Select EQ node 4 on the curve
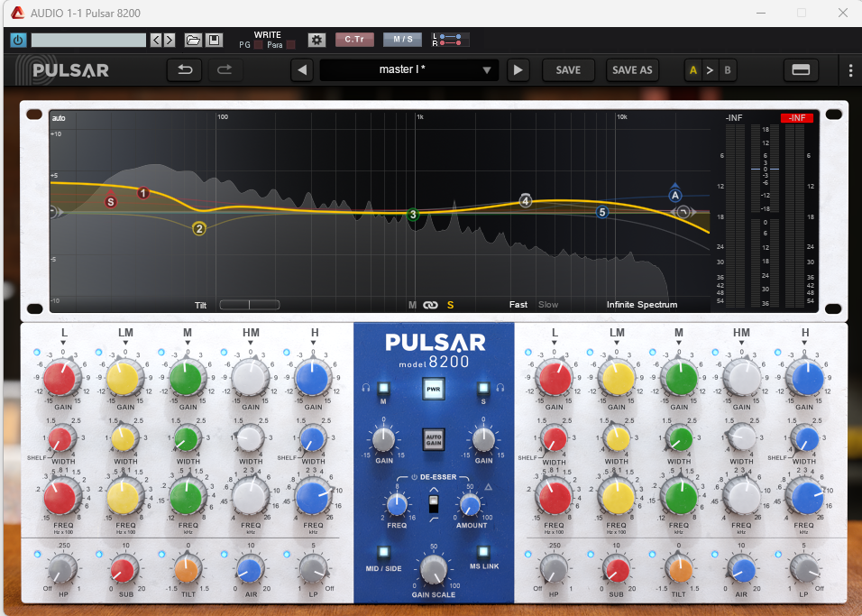 [x=526, y=201]
